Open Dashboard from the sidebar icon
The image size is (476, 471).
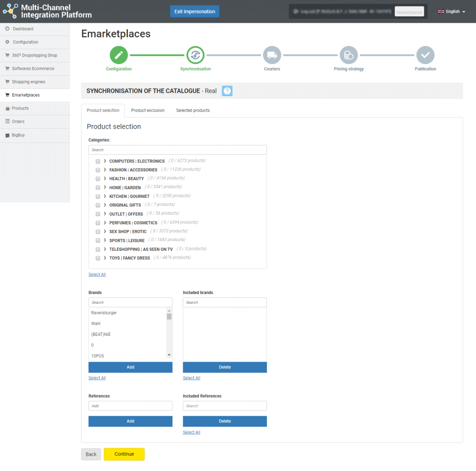point(7,29)
